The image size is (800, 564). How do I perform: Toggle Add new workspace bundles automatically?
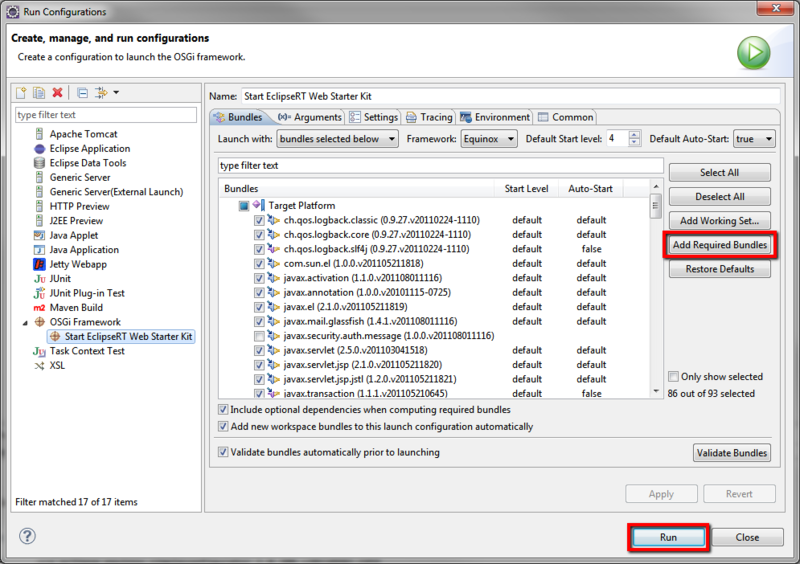pos(223,426)
